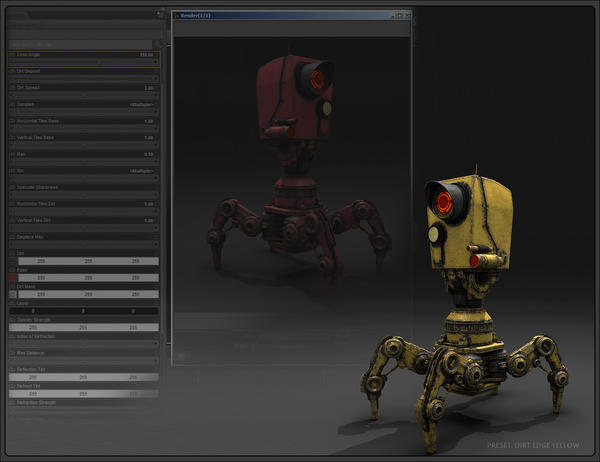Open settings icon beside Displace Max
This screenshot has width=600, height=462.
point(12,237)
